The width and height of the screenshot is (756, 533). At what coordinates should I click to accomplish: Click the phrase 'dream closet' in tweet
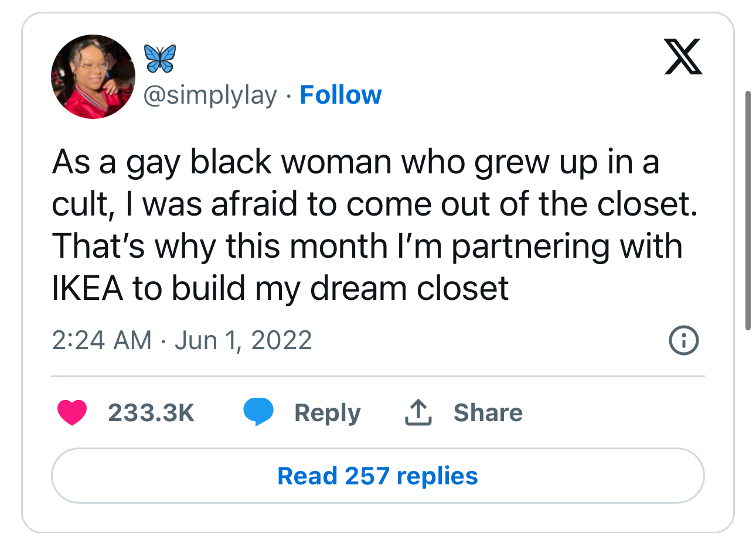click(x=410, y=289)
